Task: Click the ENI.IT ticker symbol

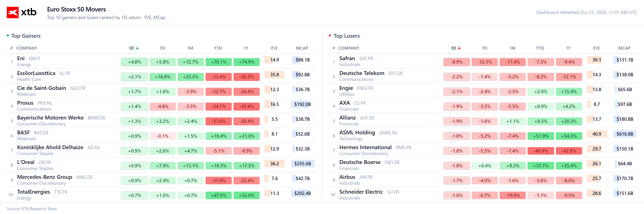Action: 35,58
